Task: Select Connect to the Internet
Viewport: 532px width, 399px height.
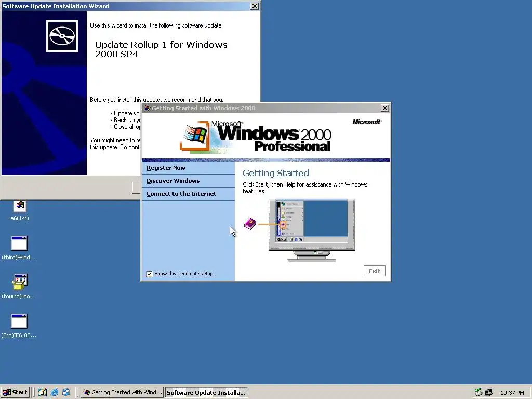Action: pyautogui.click(x=181, y=194)
